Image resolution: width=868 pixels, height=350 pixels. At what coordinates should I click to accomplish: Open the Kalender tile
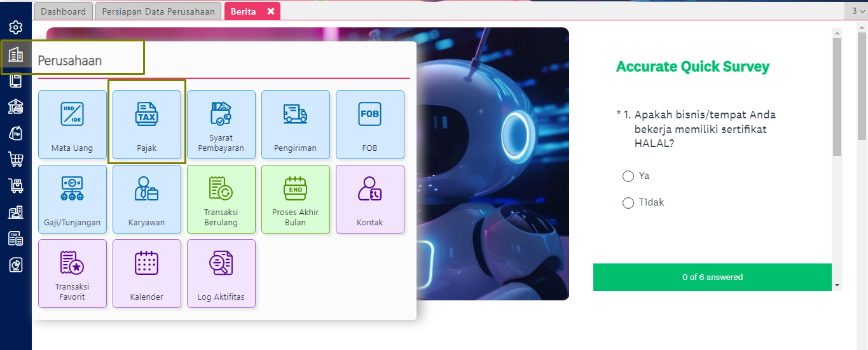(147, 274)
